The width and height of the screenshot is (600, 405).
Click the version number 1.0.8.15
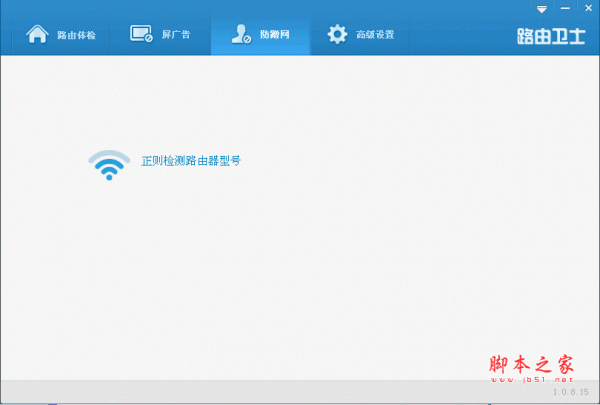[571, 392]
